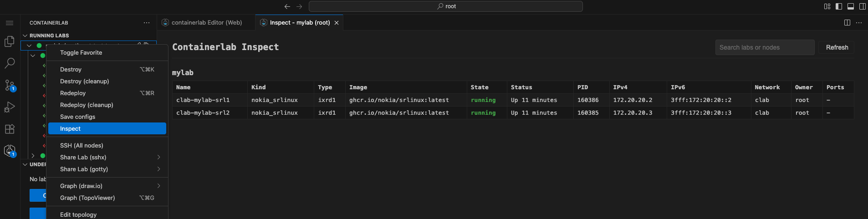Toggle the secondary side bar visibility
This screenshot has width=868, height=219.
(862, 6)
